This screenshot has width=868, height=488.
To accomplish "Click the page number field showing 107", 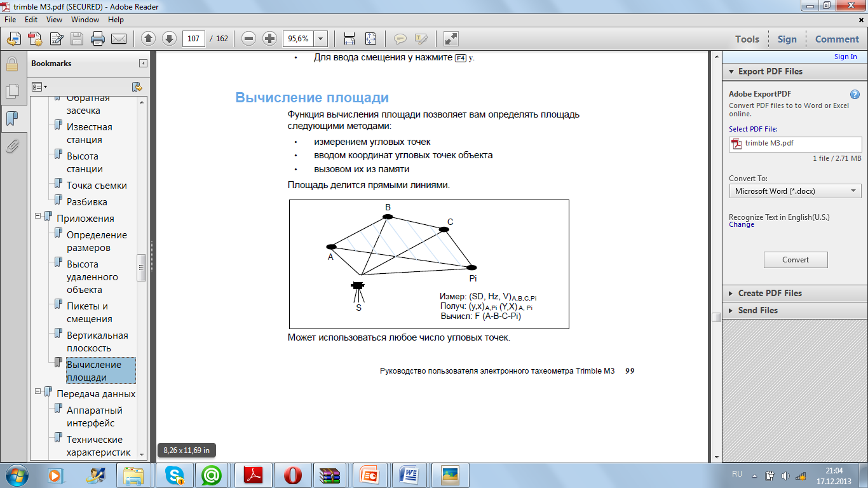I will click(x=194, y=39).
